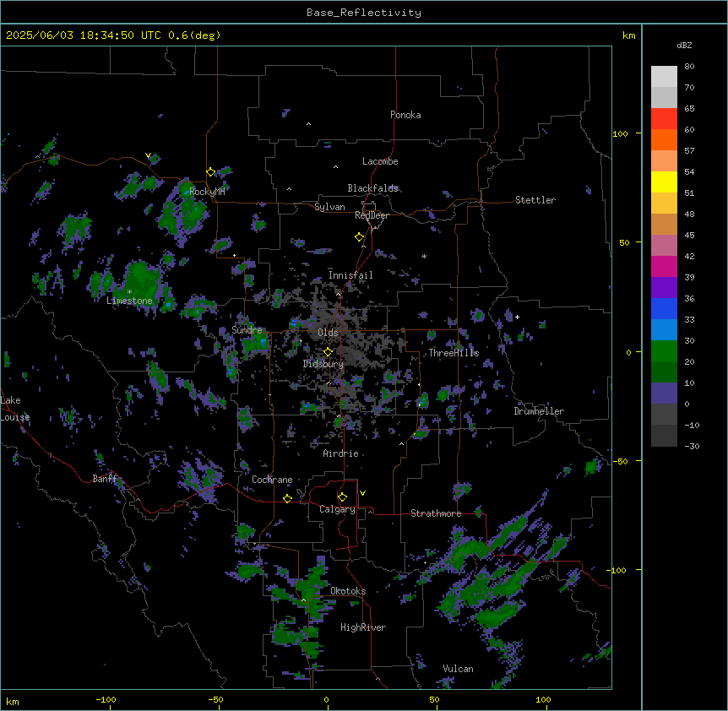
Task: Click the ThreeHills label
Action: 454,353
